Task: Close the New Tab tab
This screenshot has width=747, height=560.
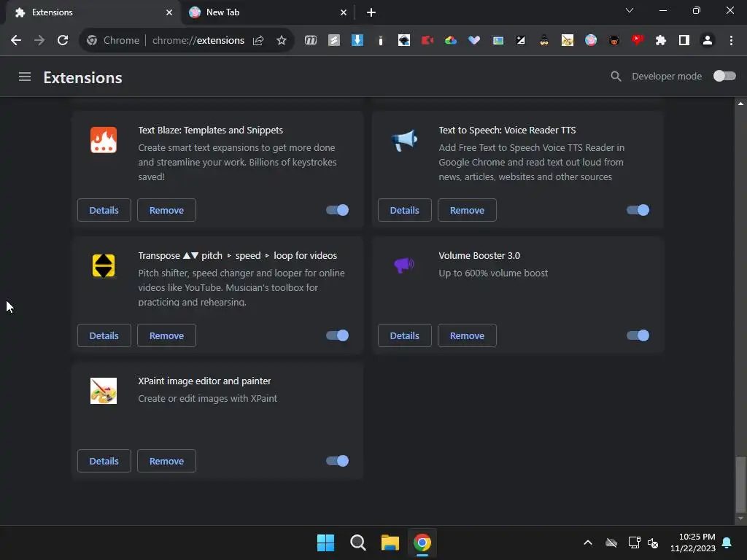Action: (x=344, y=12)
